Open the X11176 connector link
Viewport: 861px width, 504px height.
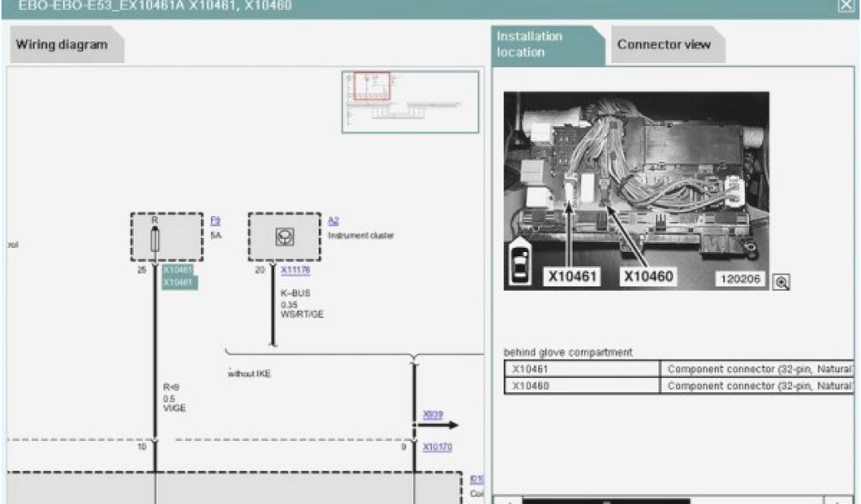(x=294, y=270)
